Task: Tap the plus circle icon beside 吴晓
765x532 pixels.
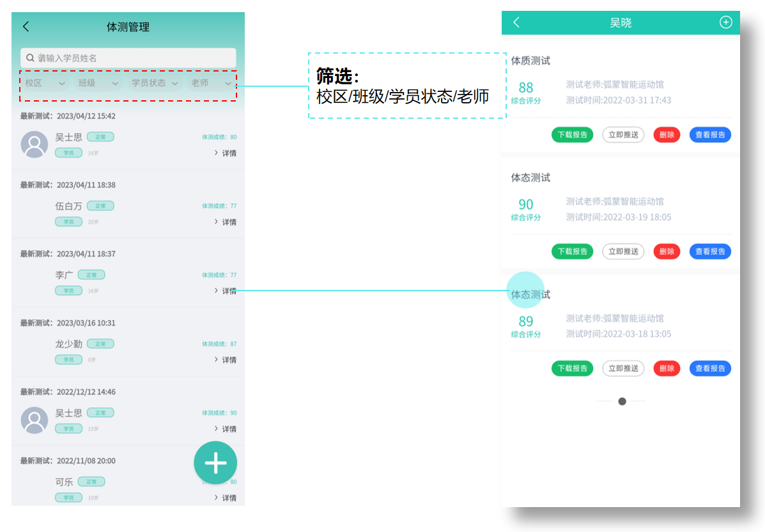Action: (x=726, y=22)
